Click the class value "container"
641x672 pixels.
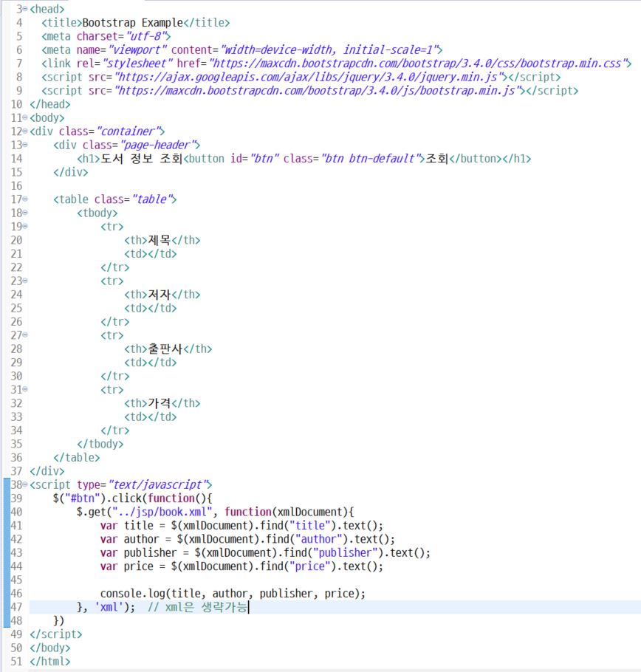(128, 131)
